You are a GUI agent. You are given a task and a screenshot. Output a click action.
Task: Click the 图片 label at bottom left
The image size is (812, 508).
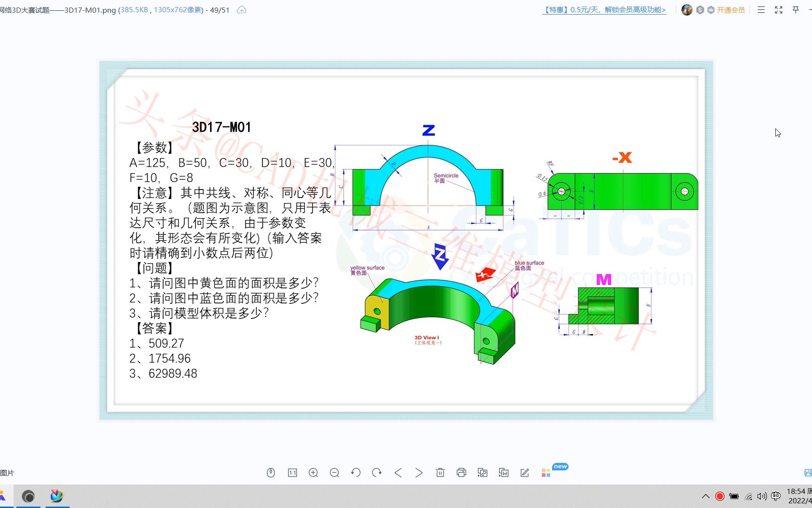tap(7, 473)
